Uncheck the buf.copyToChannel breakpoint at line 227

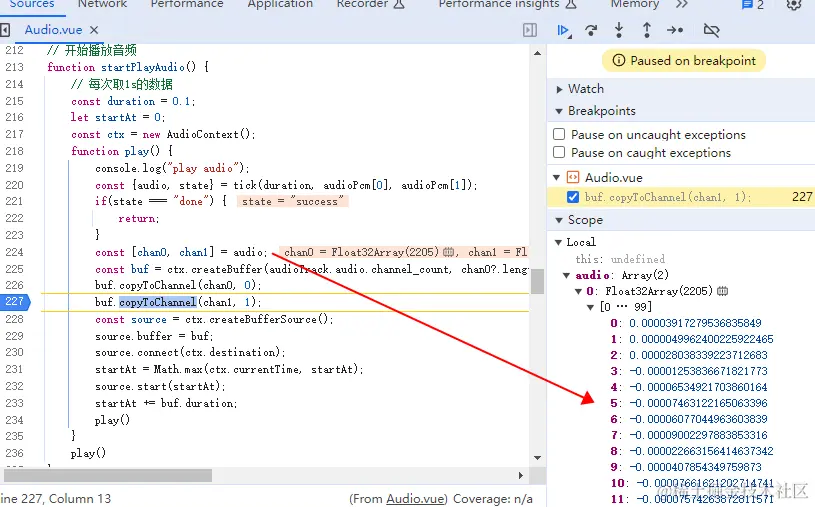point(573,197)
